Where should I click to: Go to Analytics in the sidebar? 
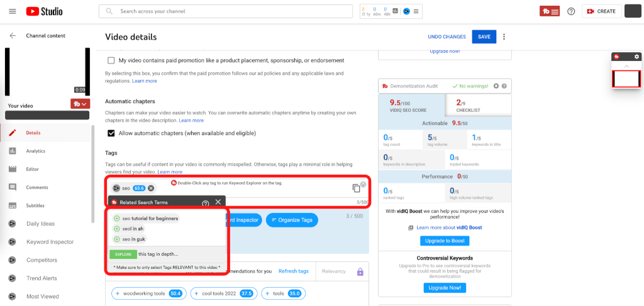pyautogui.click(x=35, y=151)
